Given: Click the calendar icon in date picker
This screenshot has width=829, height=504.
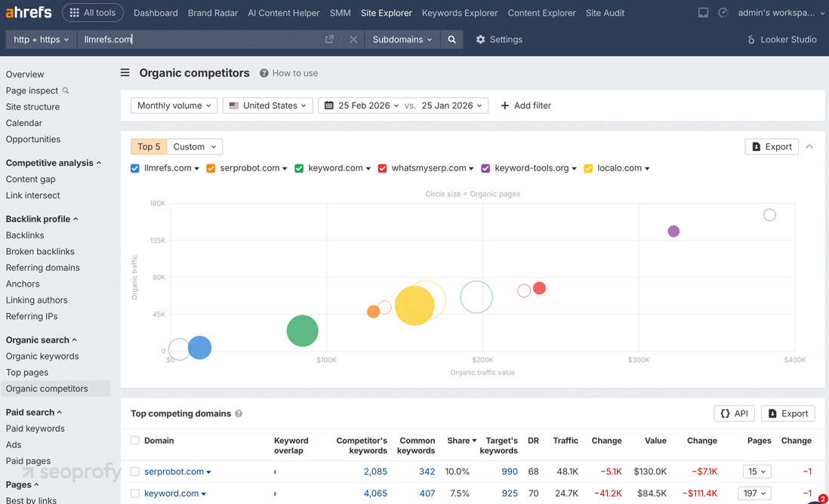Looking at the screenshot, I should [329, 105].
